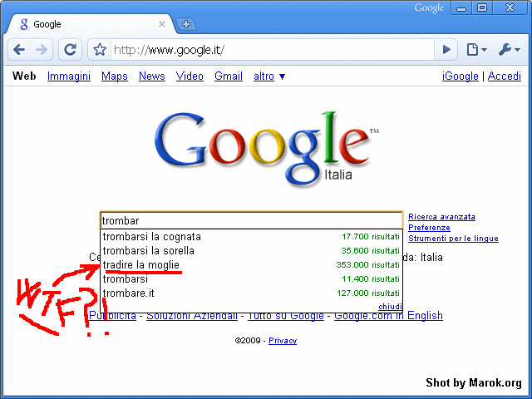532x399 pixels.
Task: Click the Accedi sign-in link
Action: [x=505, y=76]
